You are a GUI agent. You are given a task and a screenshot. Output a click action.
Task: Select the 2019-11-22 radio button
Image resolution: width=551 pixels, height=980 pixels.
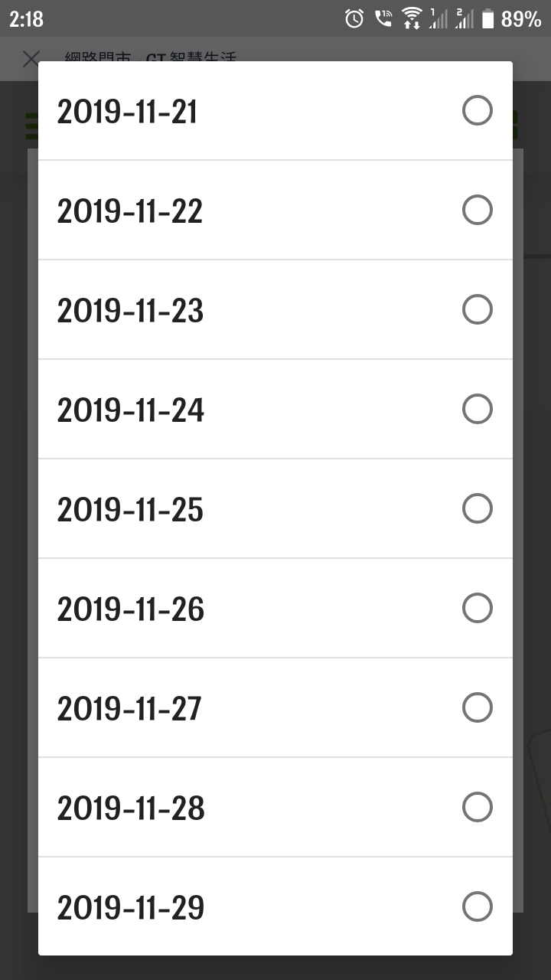pyautogui.click(x=478, y=210)
